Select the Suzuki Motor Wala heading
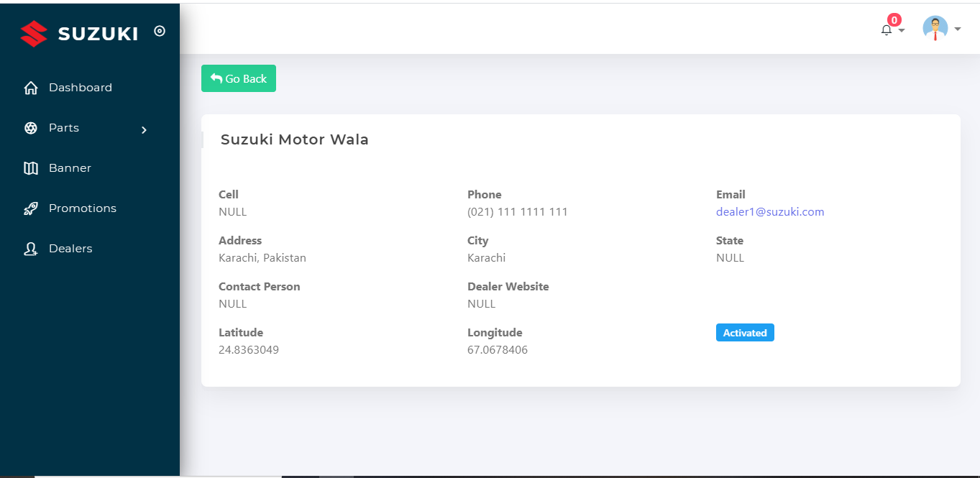The height and width of the screenshot is (478, 980). [295, 139]
